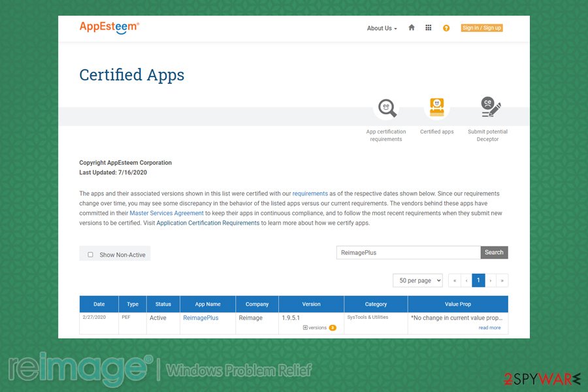Click the Certified apps label
This screenshot has height=392, width=588.
click(x=437, y=132)
